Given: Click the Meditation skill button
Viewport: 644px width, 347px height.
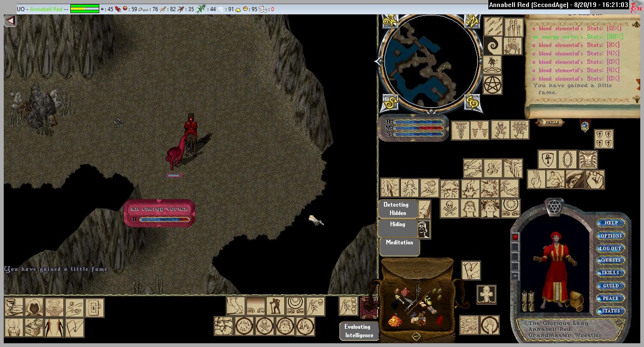Looking at the screenshot, I should click(x=399, y=243).
